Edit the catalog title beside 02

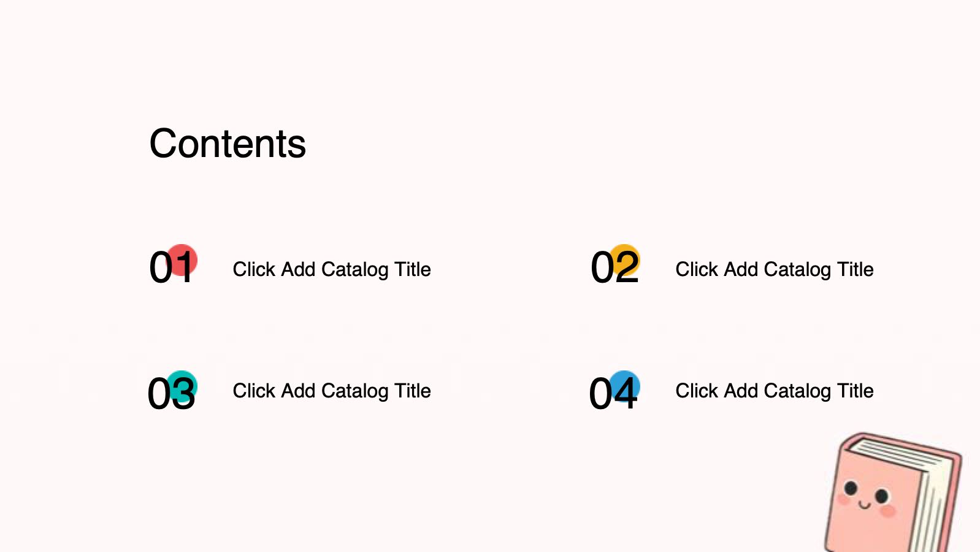pyautogui.click(x=775, y=269)
